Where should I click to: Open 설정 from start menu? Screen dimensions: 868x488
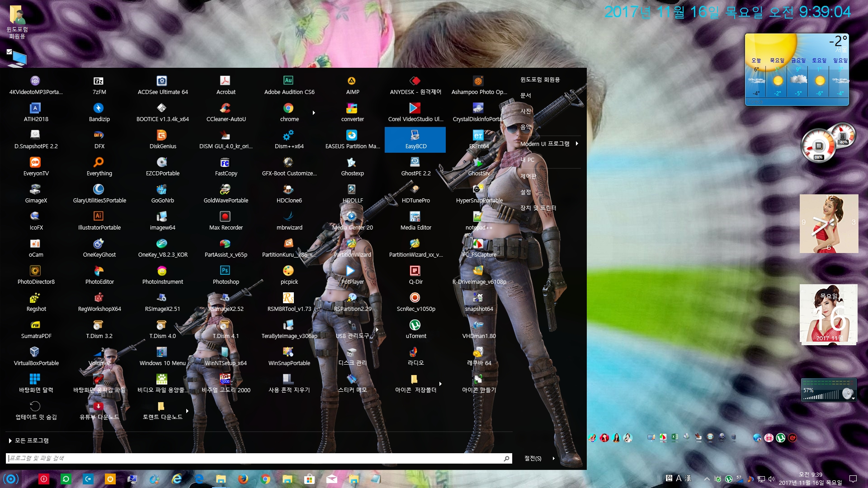tap(526, 192)
